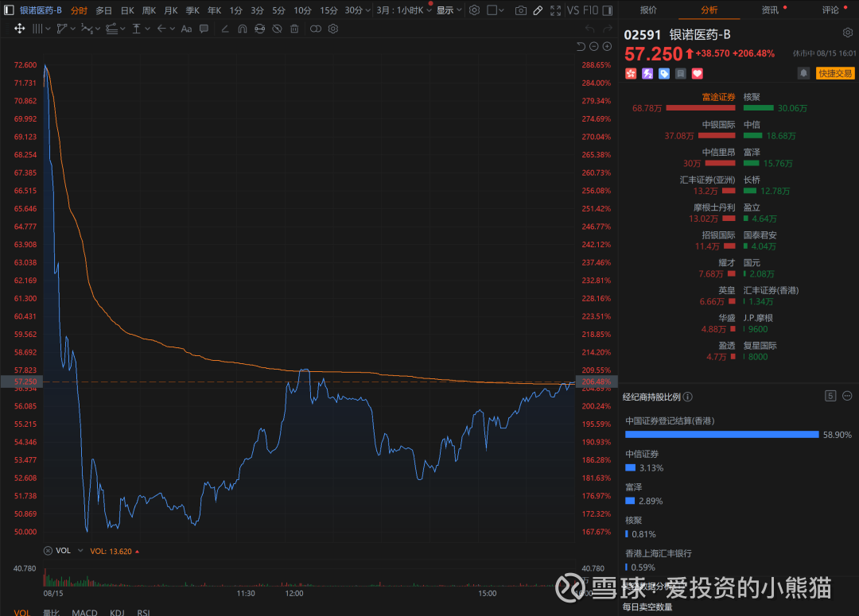Open the 报价 quote tab
Viewport: 859px width, 616px height.
(x=648, y=10)
